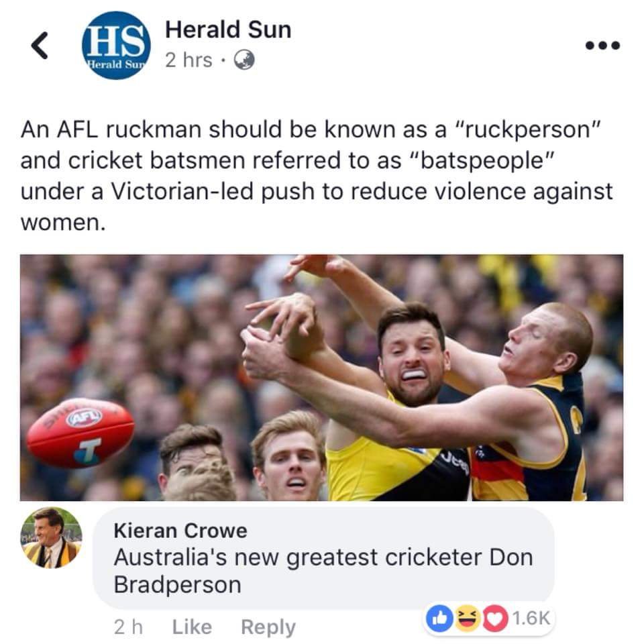Open Kieran Crowe's profile picture

[x=52, y=538]
